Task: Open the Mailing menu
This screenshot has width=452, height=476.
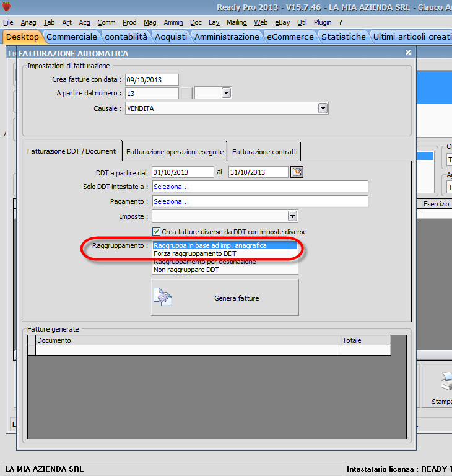Action: click(x=237, y=22)
